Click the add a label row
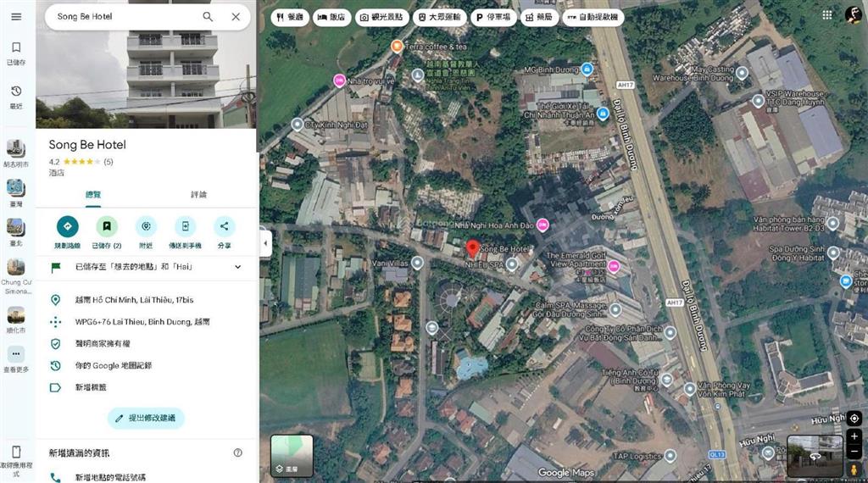Screen dimensions: 868x483 pos(147,387)
